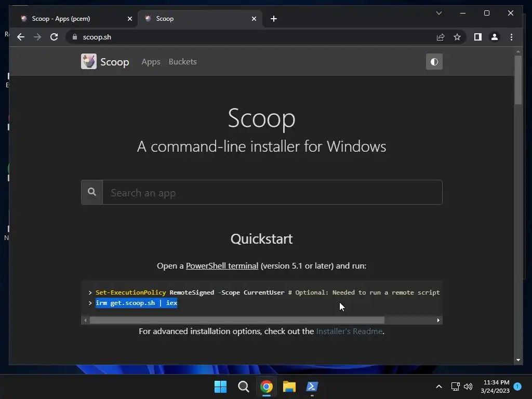
Task: Click the Scoop logo icon in header
Action: (x=88, y=61)
